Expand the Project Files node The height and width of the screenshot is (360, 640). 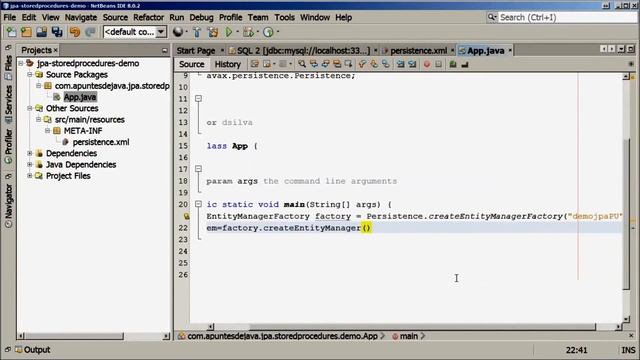(x=29, y=176)
